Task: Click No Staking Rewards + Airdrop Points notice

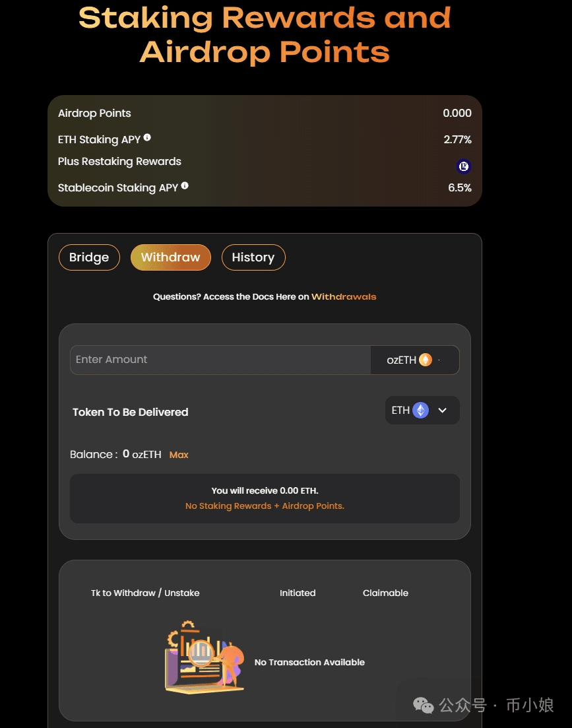Action: click(x=265, y=506)
